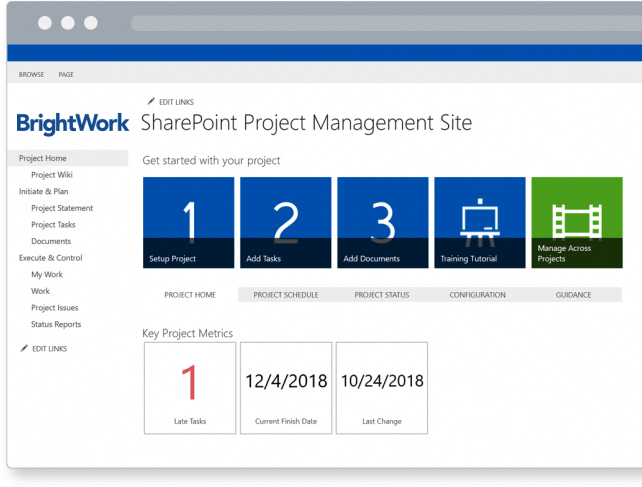642x487 pixels.
Task: Open the Add Tasks tile
Action: [285, 222]
